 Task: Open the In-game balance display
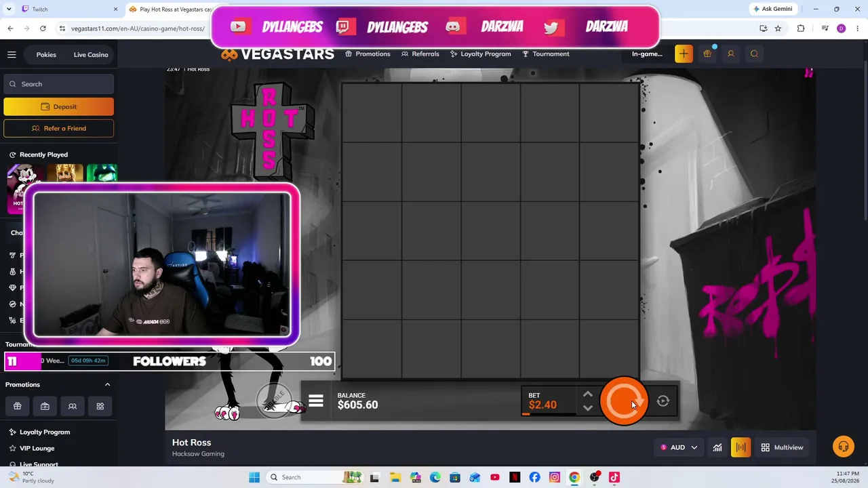point(647,54)
